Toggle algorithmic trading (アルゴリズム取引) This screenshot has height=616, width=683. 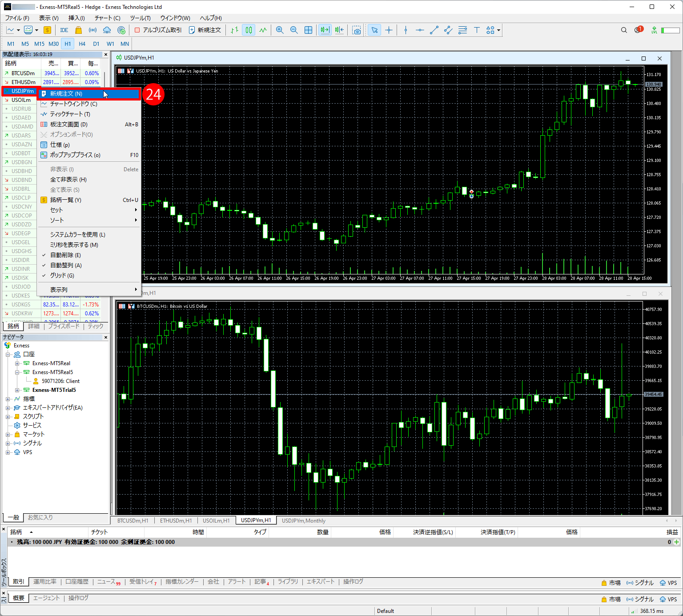pyautogui.click(x=158, y=30)
